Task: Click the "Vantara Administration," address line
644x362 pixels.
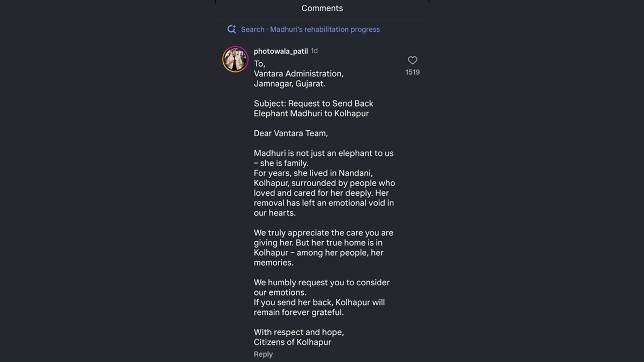Action: pyautogui.click(x=298, y=73)
